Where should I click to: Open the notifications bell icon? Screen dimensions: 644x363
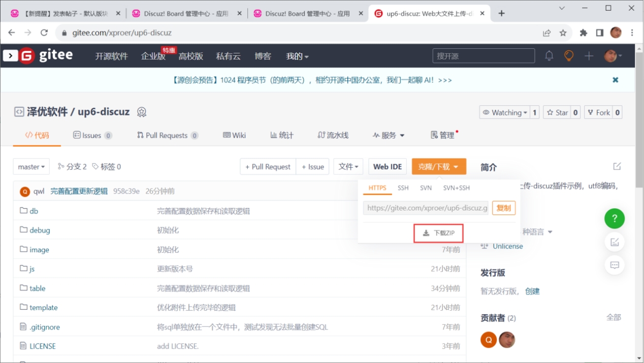549,56
